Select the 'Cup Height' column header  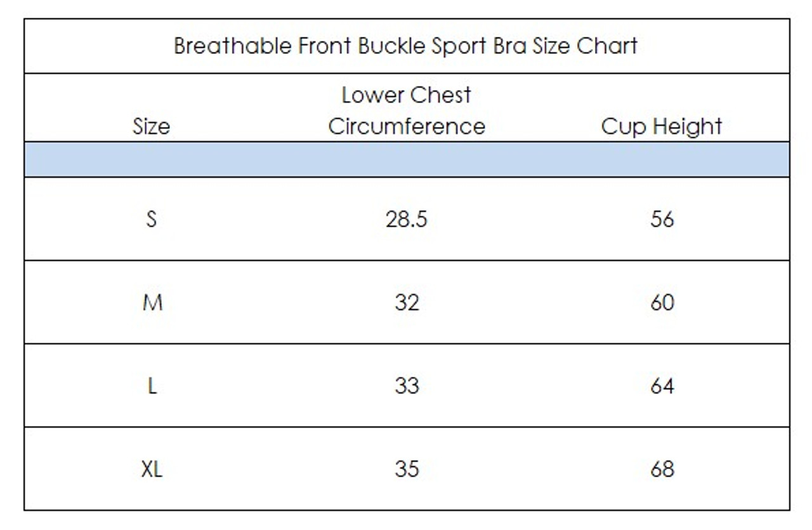point(662,127)
